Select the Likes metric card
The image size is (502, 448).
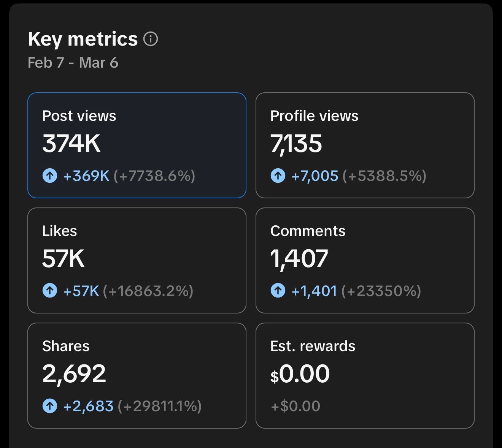pos(137,260)
